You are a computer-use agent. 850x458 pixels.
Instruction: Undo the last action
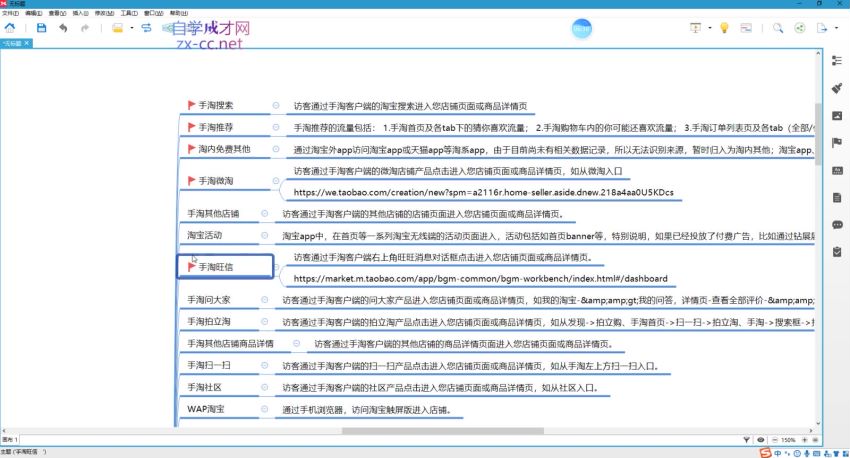(x=63, y=28)
